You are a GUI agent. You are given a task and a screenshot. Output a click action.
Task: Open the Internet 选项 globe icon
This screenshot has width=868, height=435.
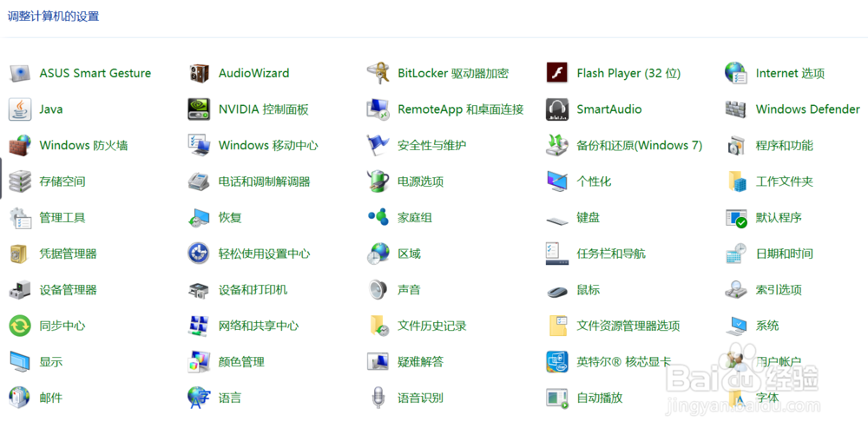click(x=736, y=73)
